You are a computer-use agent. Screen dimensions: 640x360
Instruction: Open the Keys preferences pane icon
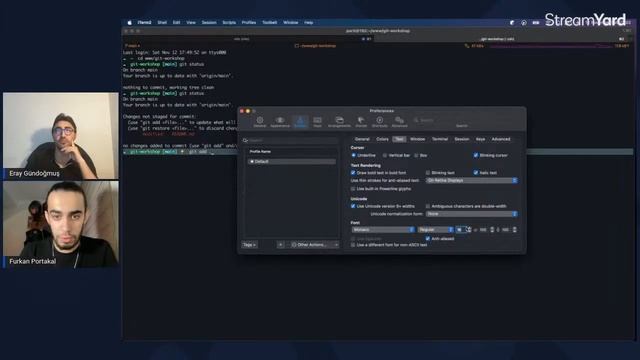(x=317, y=122)
